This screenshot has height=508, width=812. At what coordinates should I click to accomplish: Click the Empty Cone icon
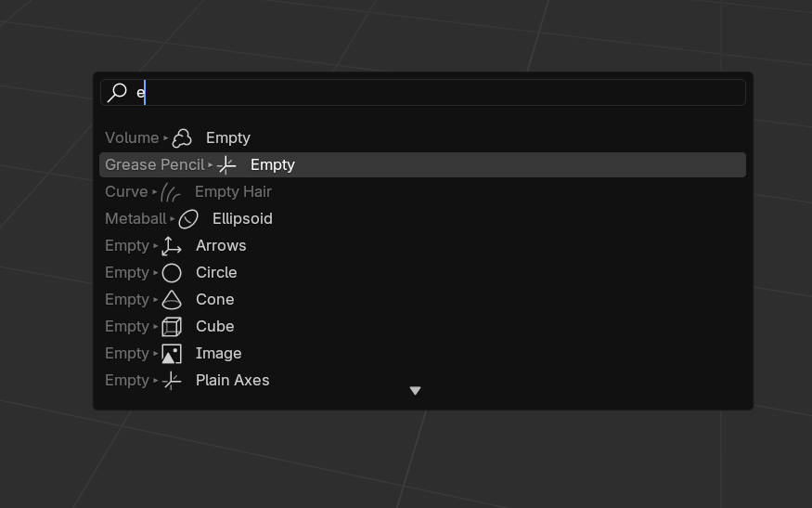click(x=172, y=300)
